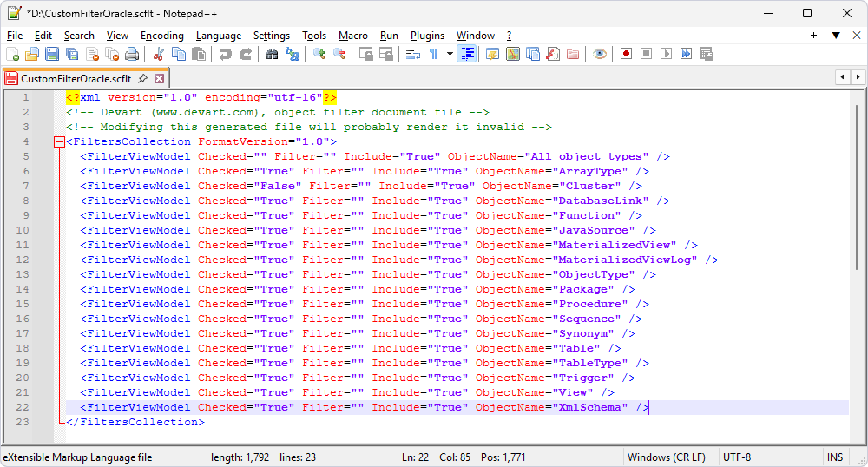Pin the CustomFilterOracle.scflt tab
Image resolution: width=868 pixels, height=467 pixels.
143,79
